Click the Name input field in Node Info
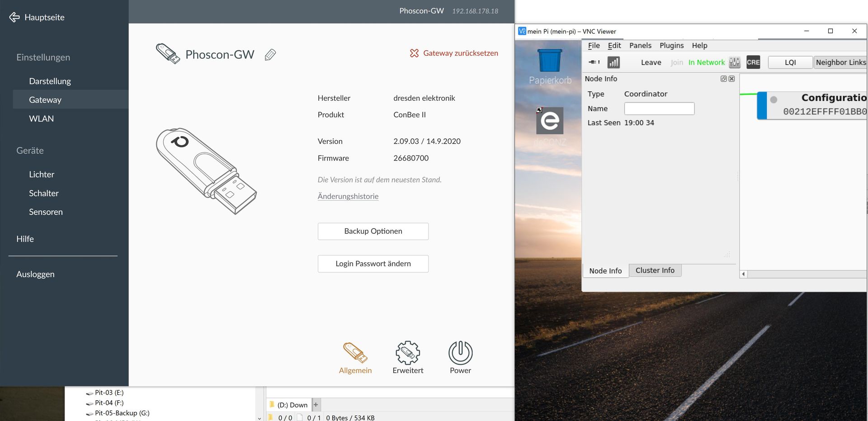Image resolution: width=868 pixels, height=421 pixels. 659,109
